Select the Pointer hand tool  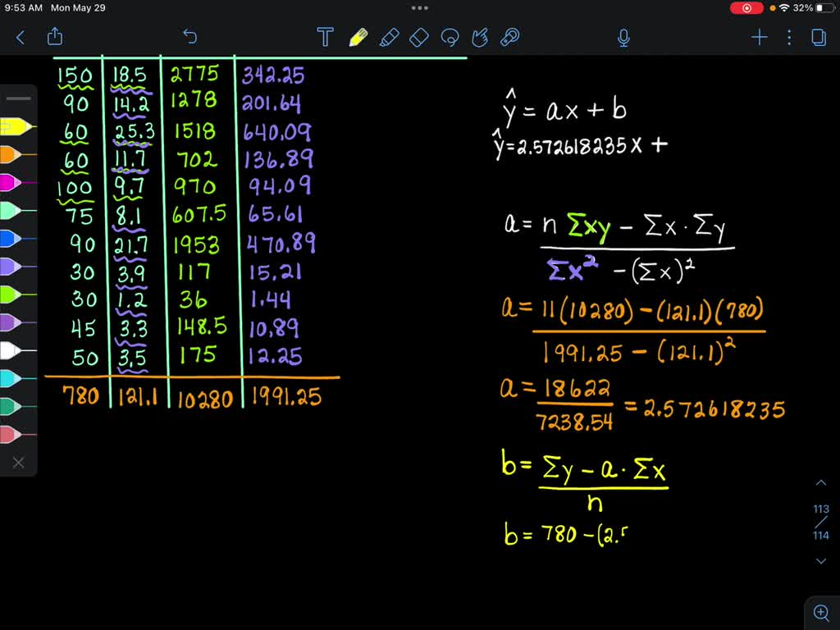tap(482, 37)
